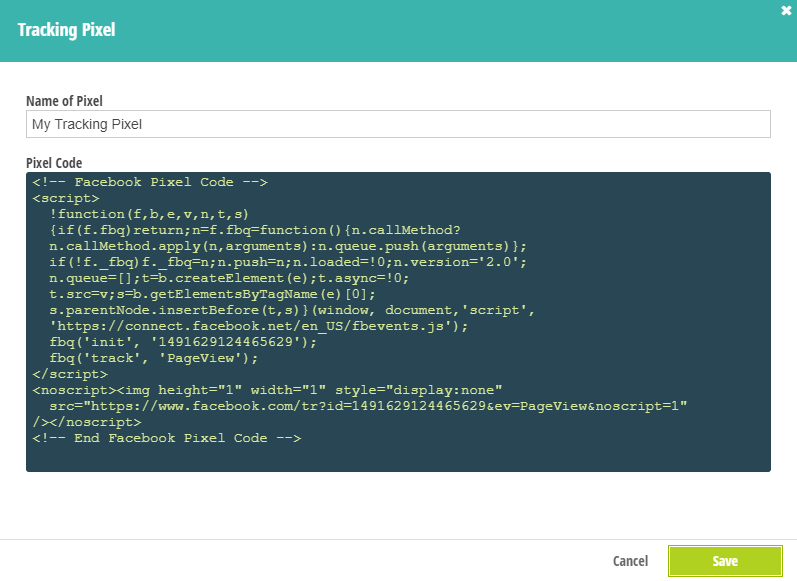Click the '<noscript><img height="1"' line

[267, 390]
